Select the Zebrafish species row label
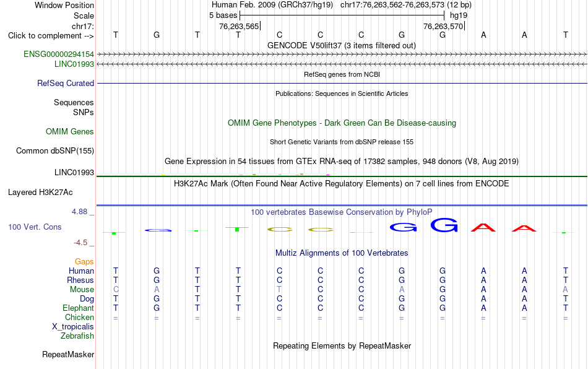 click(x=77, y=336)
